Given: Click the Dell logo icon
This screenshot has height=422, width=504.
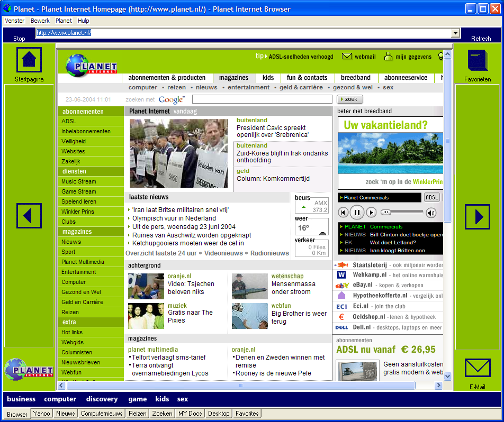Looking at the screenshot, I should click(341, 327).
